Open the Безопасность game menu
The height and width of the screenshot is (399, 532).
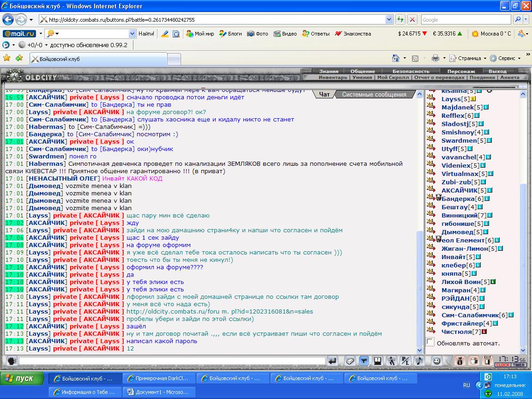[x=411, y=71]
